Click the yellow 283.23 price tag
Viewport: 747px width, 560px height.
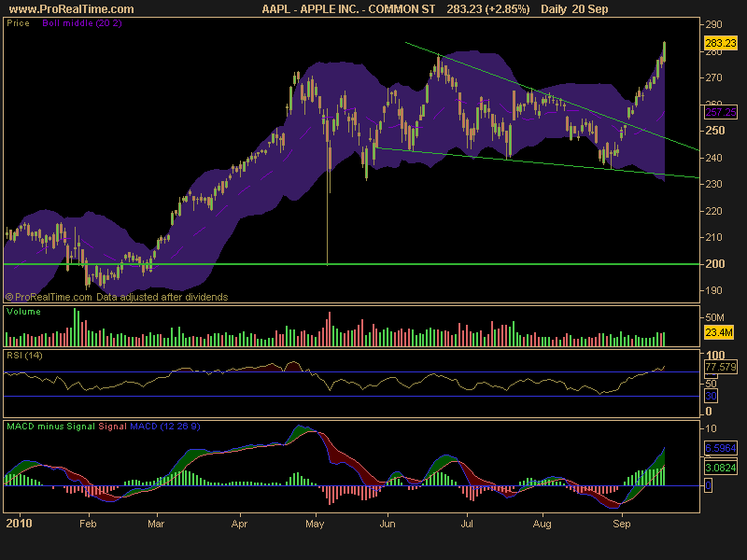click(x=720, y=43)
